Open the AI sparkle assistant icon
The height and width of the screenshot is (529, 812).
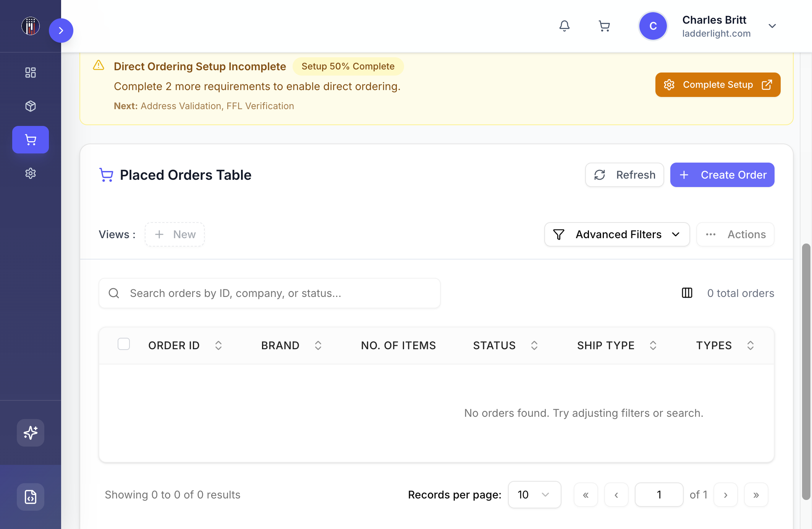point(31,433)
